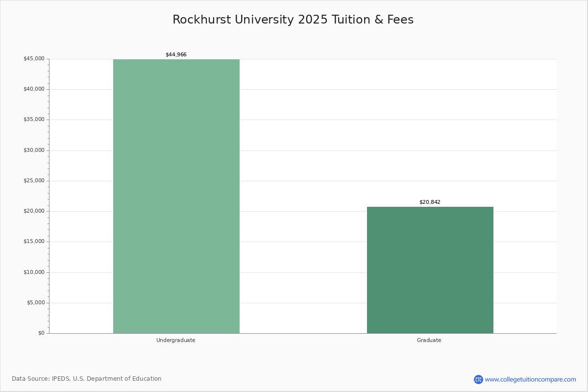This screenshot has height=392, width=588.
Task: Click the $25,000 y-axis label
Action: coord(34,181)
